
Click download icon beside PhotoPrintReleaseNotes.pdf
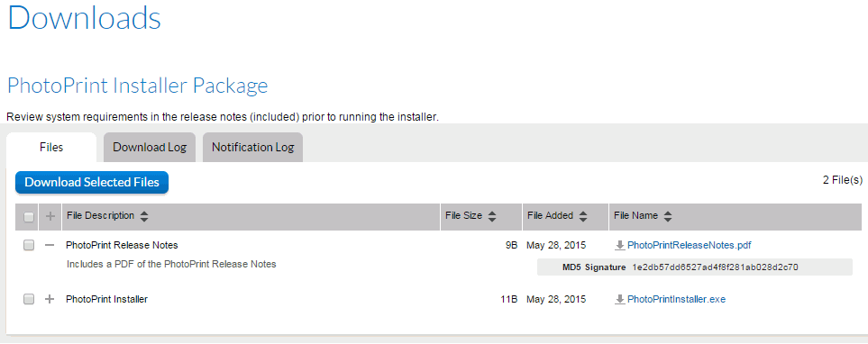coord(620,245)
